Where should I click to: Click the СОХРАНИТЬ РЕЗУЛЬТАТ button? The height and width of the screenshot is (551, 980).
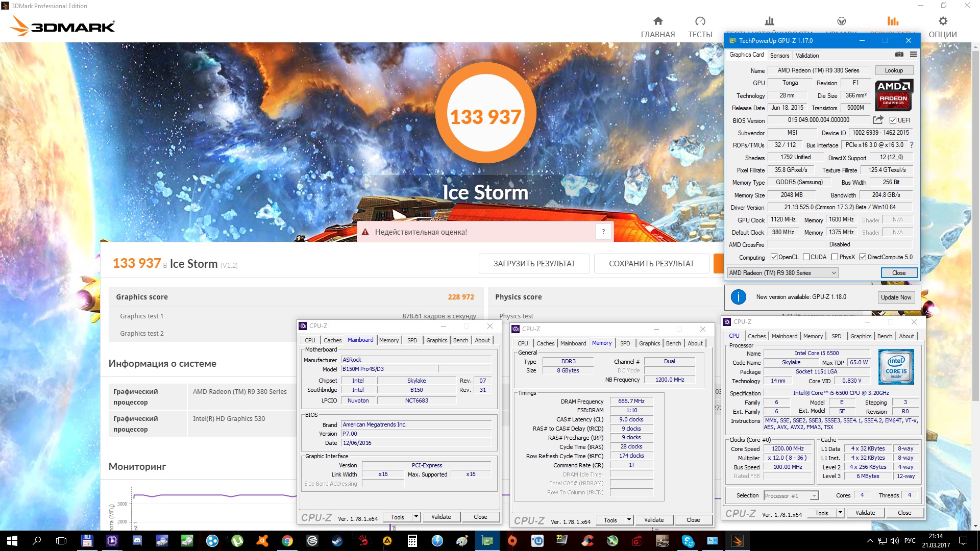(651, 264)
